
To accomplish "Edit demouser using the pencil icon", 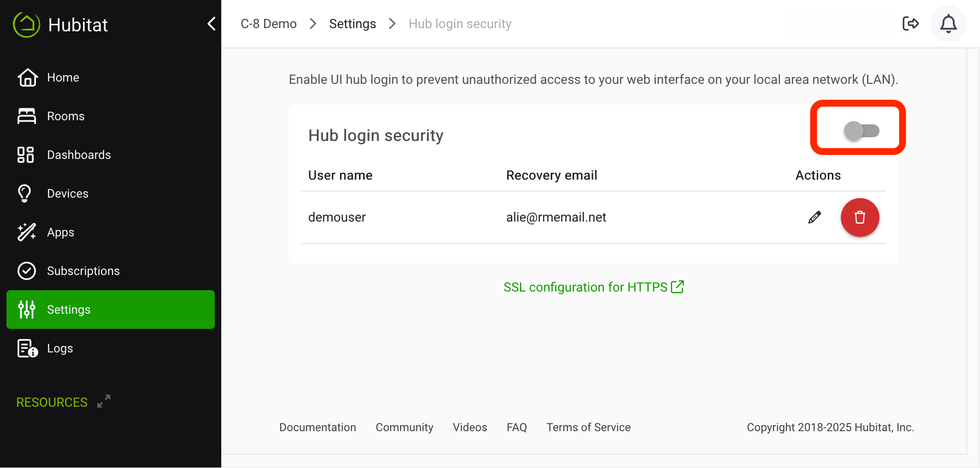I will tap(815, 217).
